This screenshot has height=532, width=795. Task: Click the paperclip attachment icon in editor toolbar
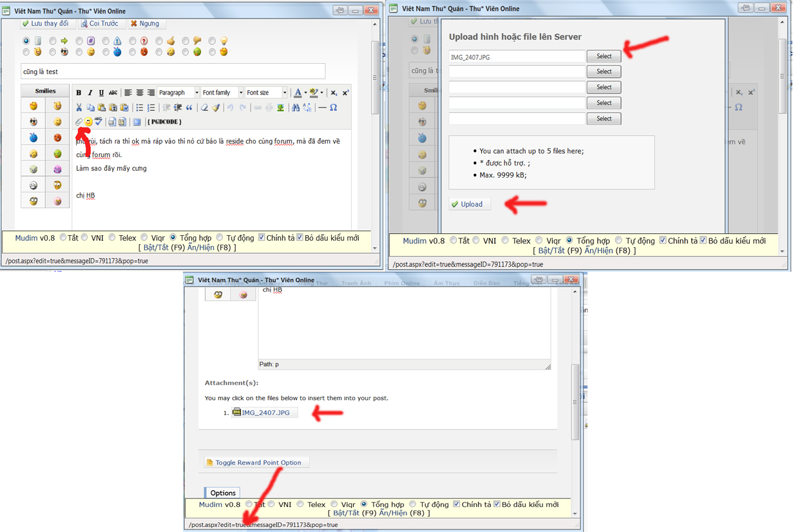(x=79, y=122)
